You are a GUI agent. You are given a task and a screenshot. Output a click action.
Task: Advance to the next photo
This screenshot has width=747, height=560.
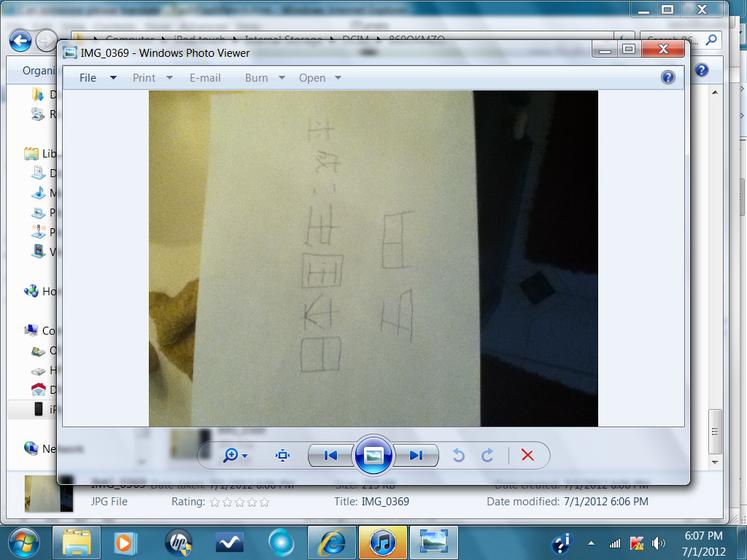pyautogui.click(x=416, y=456)
